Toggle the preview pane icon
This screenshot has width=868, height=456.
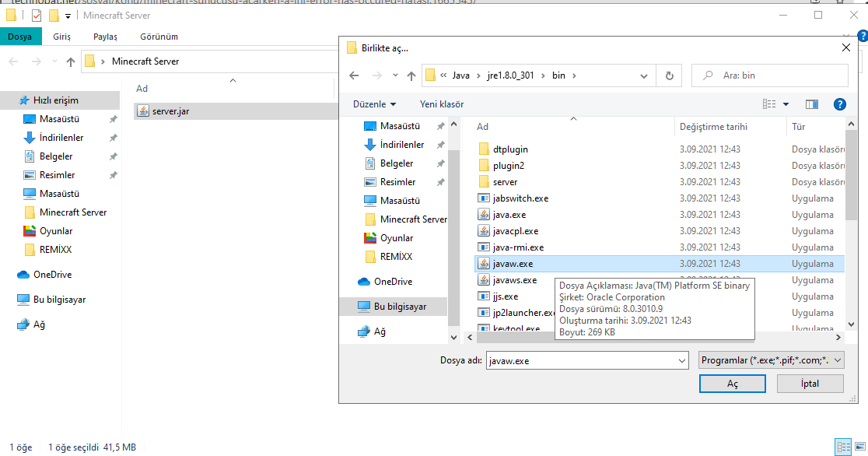click(811, 104)
